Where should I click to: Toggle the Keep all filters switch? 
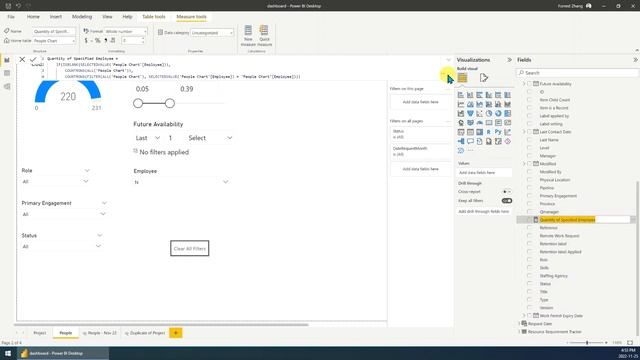[x=507, y=201]
